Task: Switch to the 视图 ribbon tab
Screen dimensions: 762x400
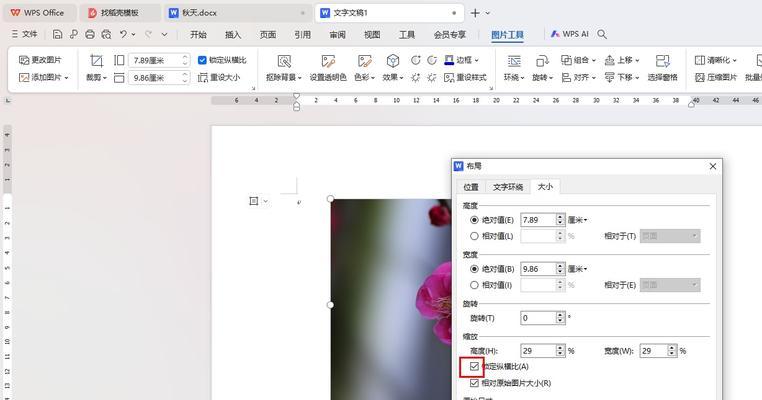Action: click(x=372, y=34)
